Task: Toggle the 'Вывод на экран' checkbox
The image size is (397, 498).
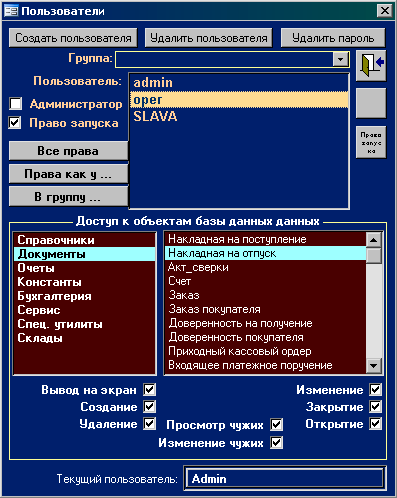Action: click(149, 389)
